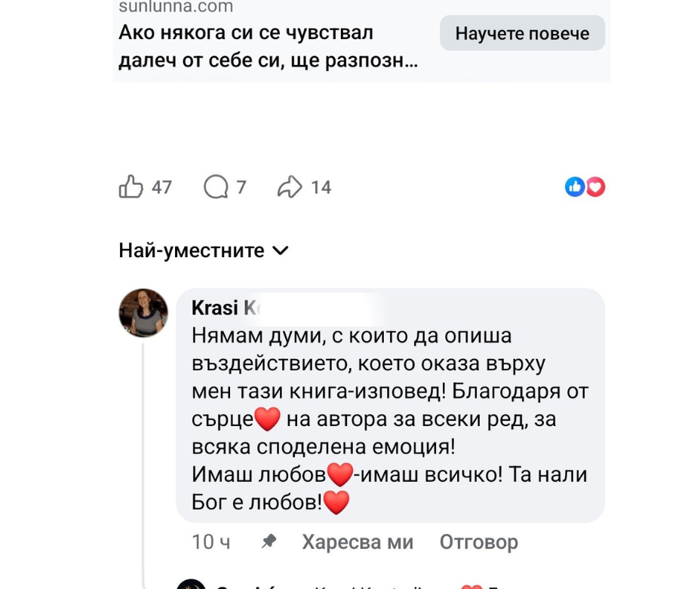This screenshot has width=700, height=589.
Task: Click the commenter name 'Krasi'
Action: tap(216, 308)
